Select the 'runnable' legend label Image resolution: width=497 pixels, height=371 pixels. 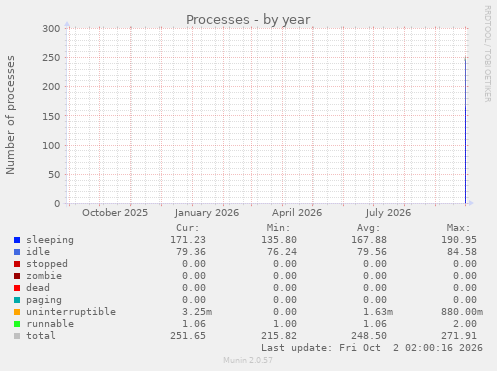[50, 324]
